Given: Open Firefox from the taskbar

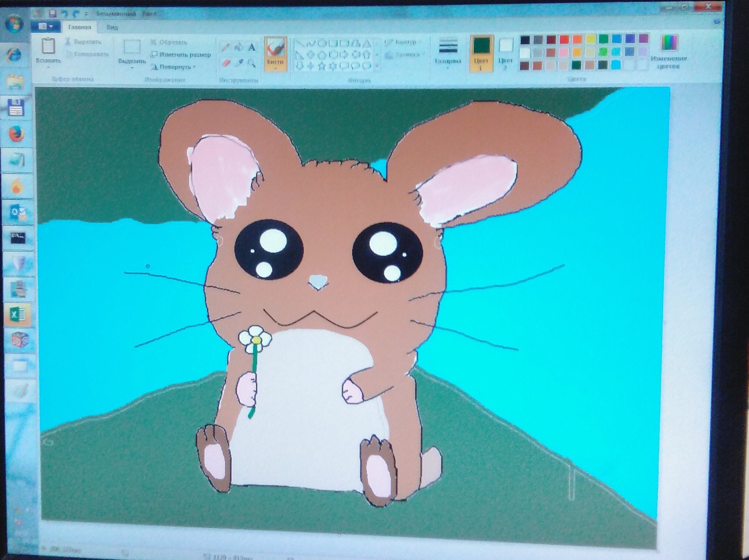Looking at the screenshot, I should coord(16,135).
